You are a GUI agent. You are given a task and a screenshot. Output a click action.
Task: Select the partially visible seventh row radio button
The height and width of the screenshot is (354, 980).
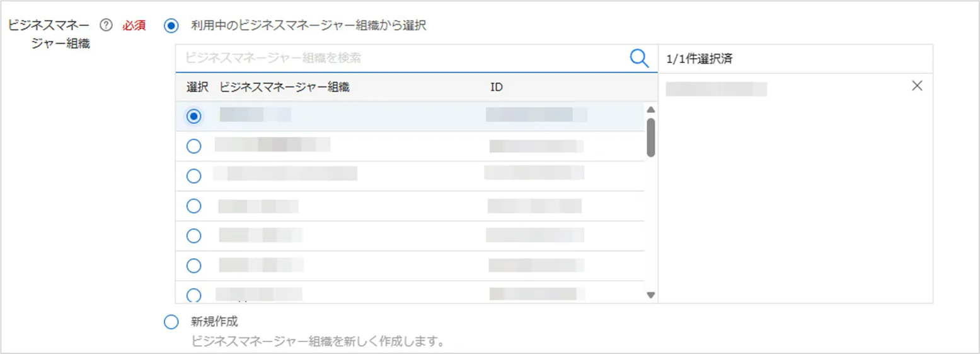[x=194, y=295]
